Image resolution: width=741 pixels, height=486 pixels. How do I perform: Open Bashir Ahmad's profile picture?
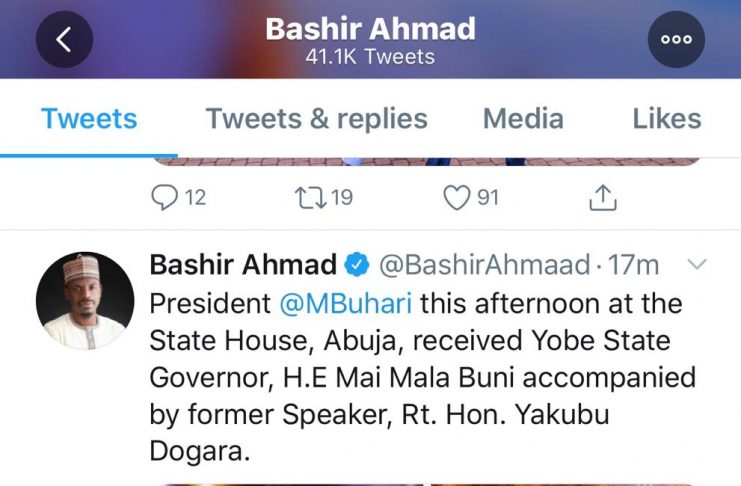click(x=85, y=300)
